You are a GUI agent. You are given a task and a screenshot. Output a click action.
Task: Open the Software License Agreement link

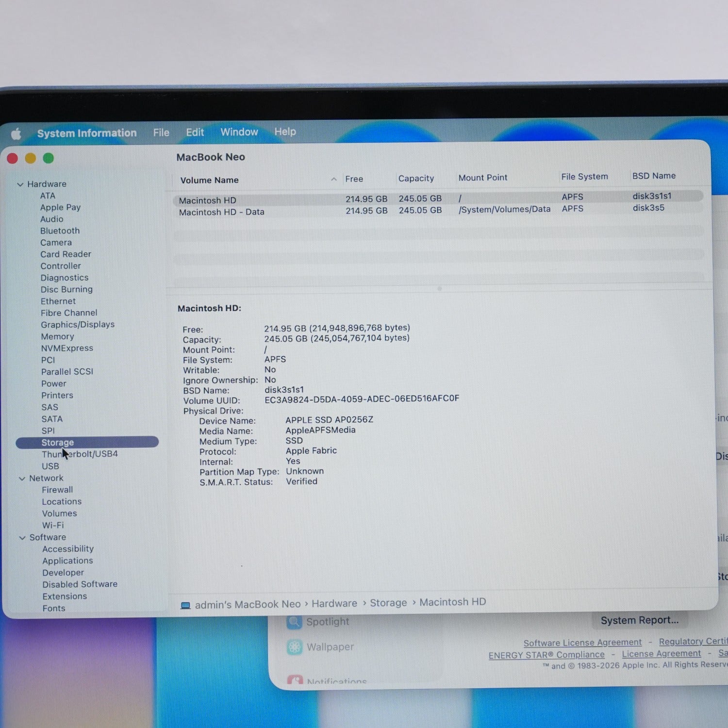582,643
